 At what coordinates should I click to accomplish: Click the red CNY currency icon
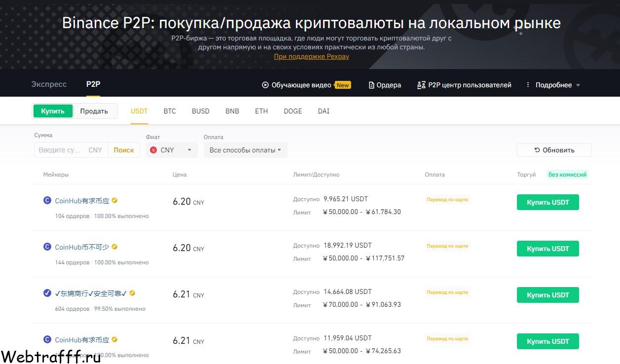click(x=153, y=150)
